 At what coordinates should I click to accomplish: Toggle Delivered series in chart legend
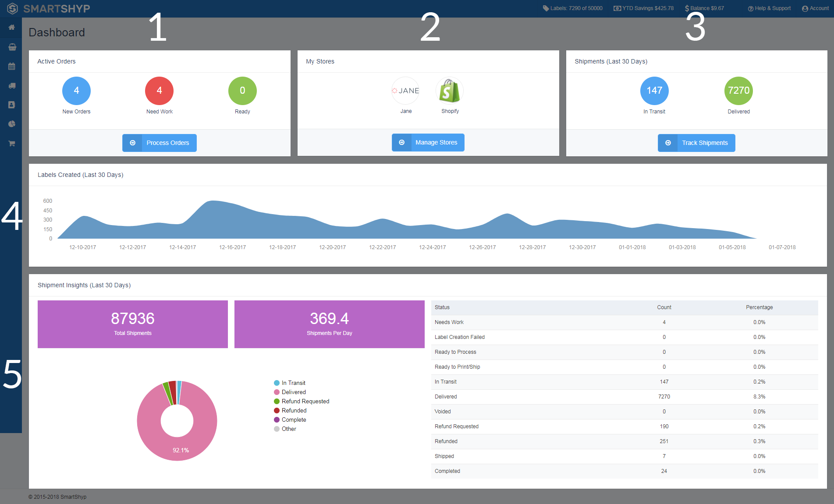point(290,392)
